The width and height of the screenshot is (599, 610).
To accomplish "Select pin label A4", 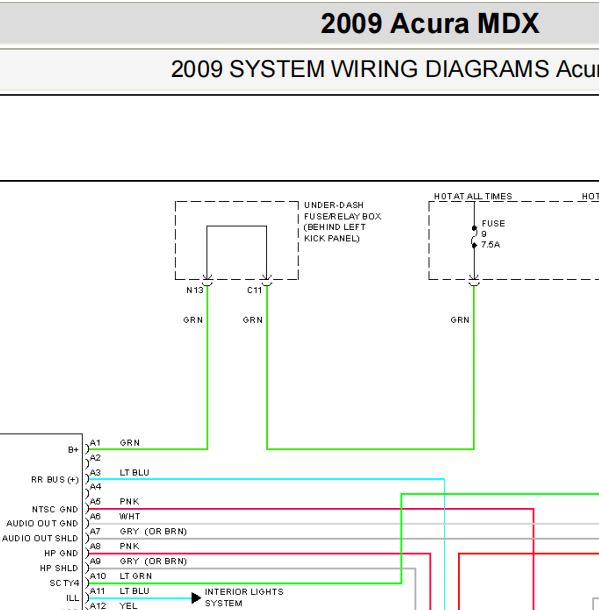I will click(x=95, y=487).
